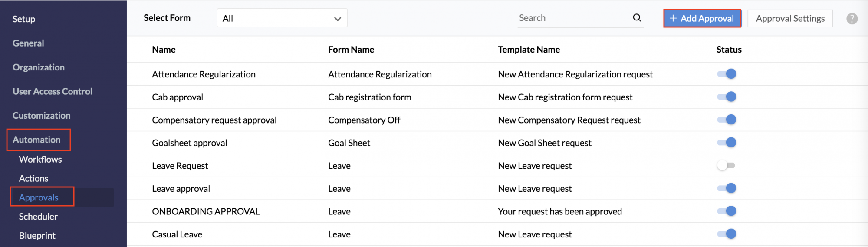Click the Approval Settings button

point(790,18)
